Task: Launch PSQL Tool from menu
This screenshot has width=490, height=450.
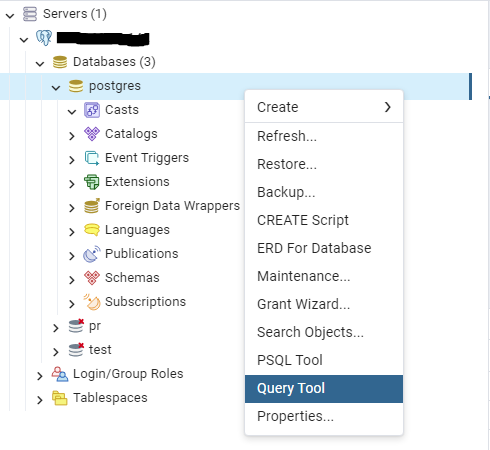Action: (324, 360)
